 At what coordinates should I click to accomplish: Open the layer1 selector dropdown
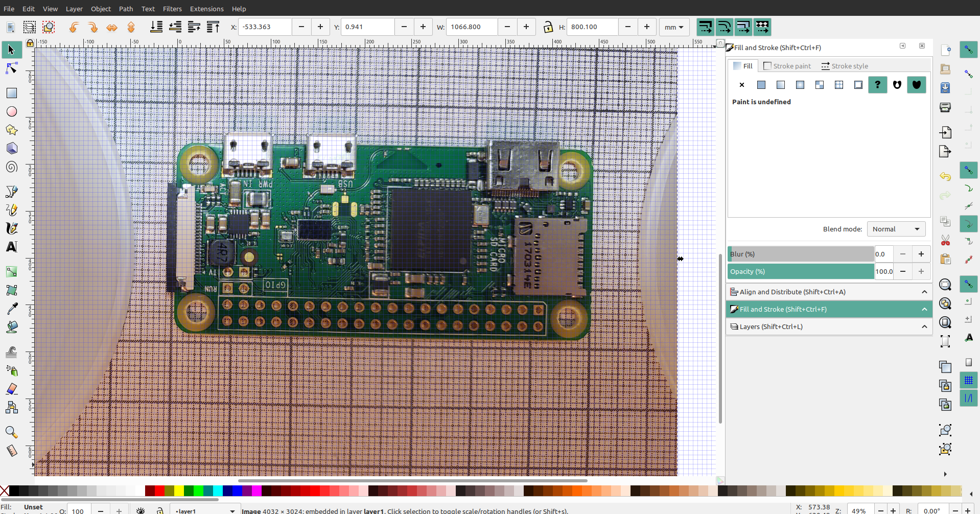(x=204, y=510)
